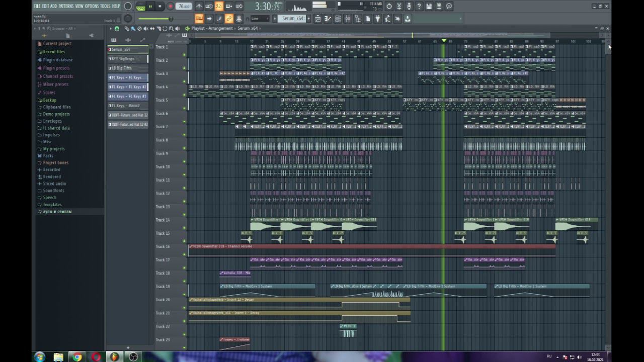Click the tempo display showing 76
This screenshot has width=644, height=362.
[184, 7]
